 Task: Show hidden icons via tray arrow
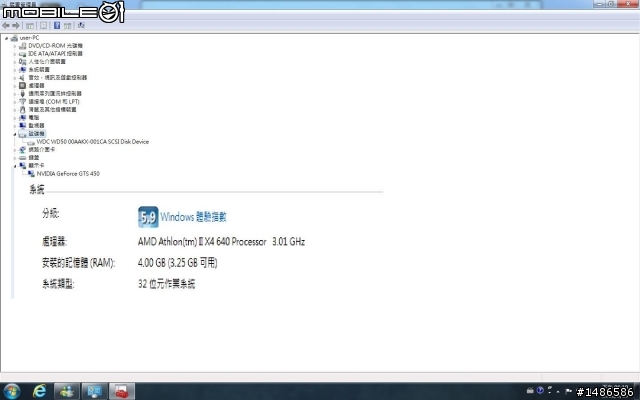[558, 391]
